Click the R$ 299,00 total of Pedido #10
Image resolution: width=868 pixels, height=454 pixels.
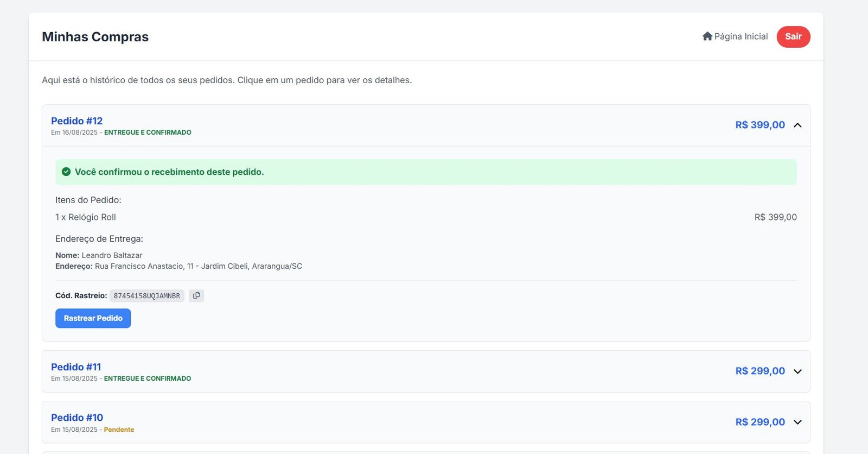coord(759,422)
